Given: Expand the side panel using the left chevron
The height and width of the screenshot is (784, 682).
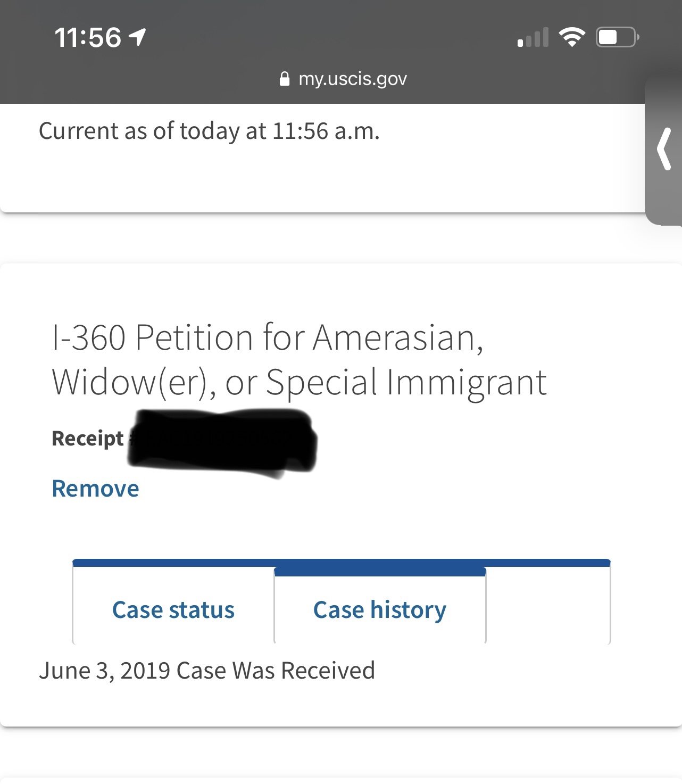Looking at the screenshot, I should [664, 150].
